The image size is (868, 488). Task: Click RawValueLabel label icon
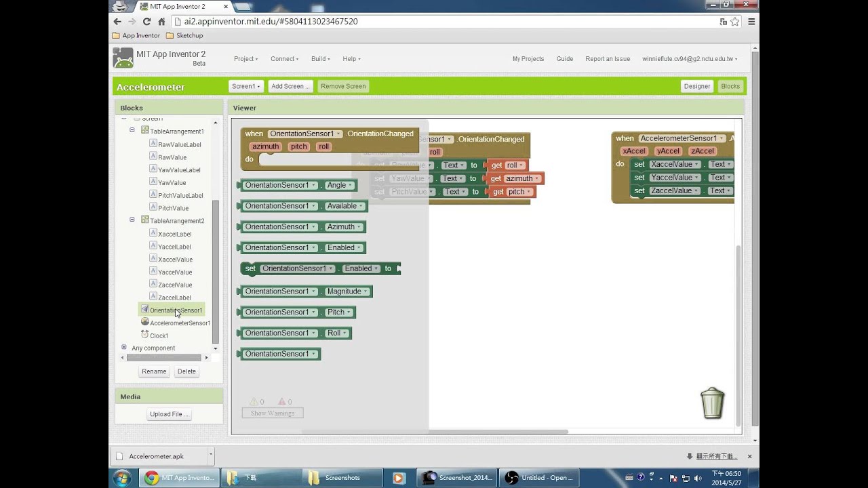[153, 144]
